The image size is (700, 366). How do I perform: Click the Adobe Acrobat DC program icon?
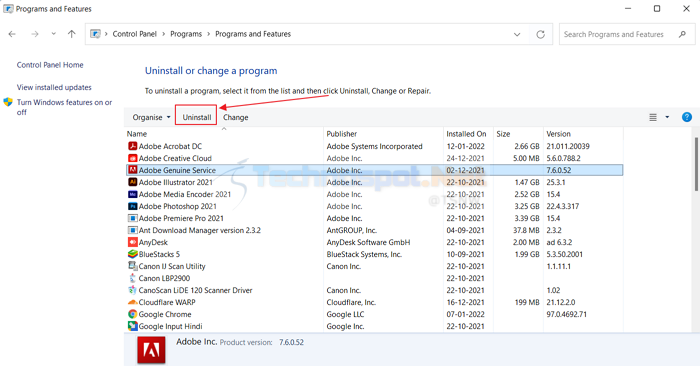[x=132, y=146]
